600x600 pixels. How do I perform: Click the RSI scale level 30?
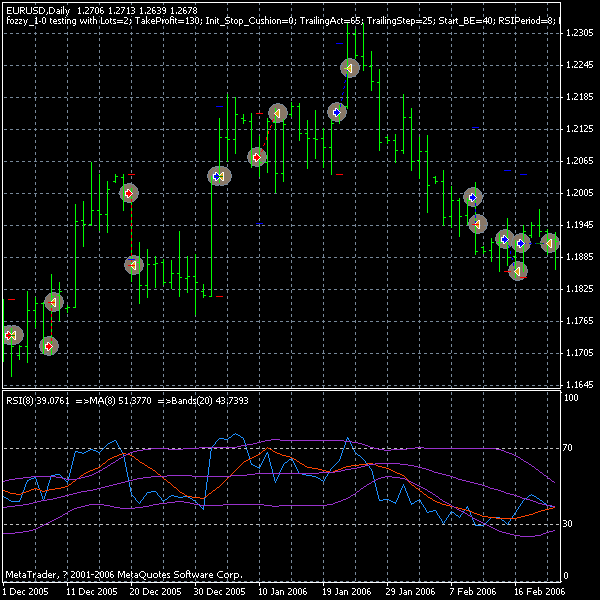coord(567,524)
